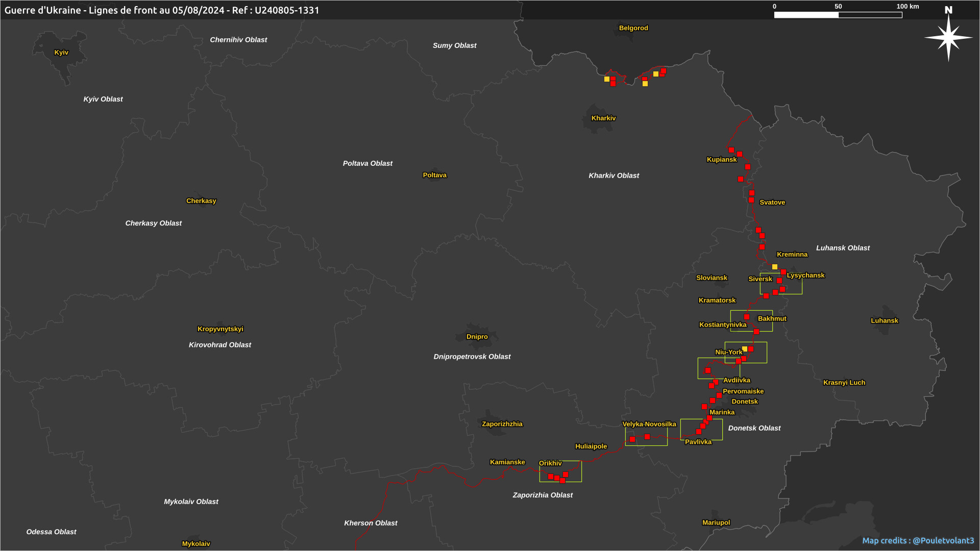Click the Belgorod city label
The width and height of the screenshot is (980, 551).
(633, 28)
